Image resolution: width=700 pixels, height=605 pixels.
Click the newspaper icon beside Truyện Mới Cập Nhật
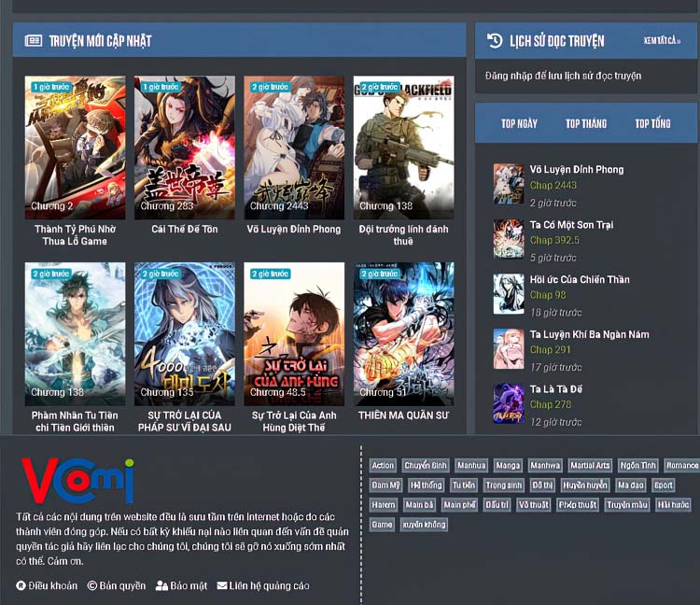click(x=34, y=41)
